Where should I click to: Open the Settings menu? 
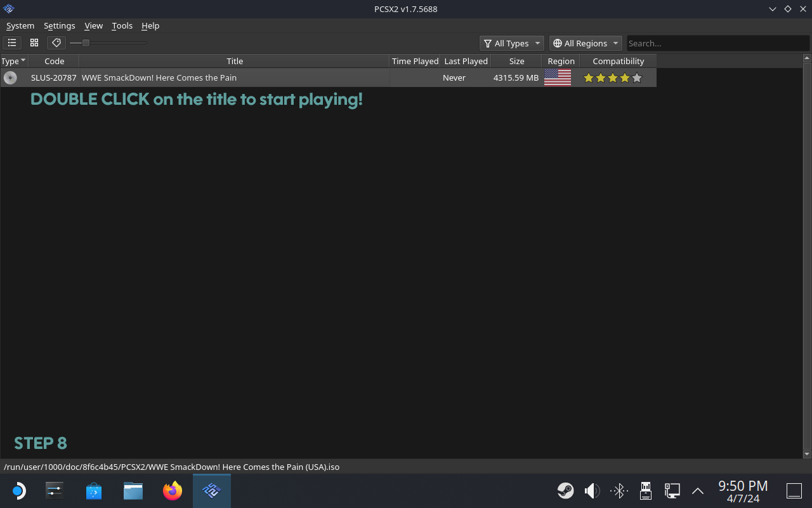coord(59,25)
